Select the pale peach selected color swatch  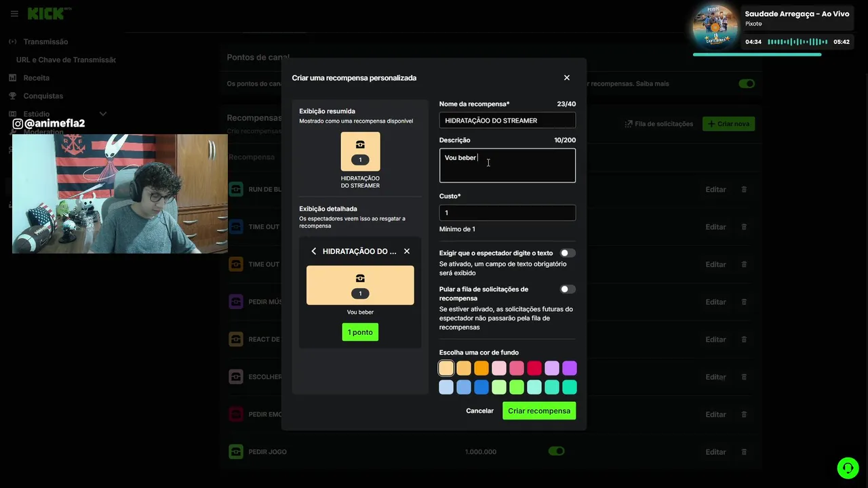(x=446, y=368)
